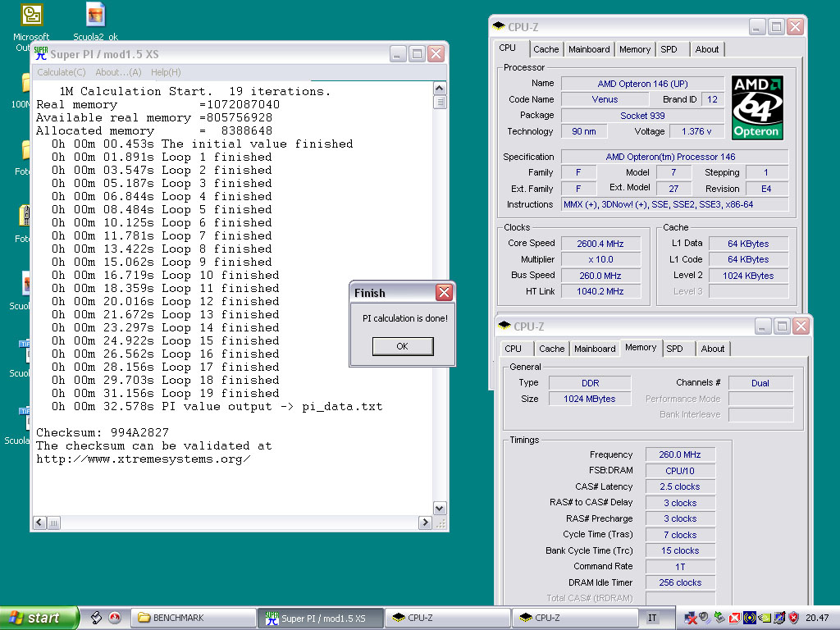
Task: Click the Cycle Time (Tras) value "7 clocks"
Action: [x=680, y=535]
